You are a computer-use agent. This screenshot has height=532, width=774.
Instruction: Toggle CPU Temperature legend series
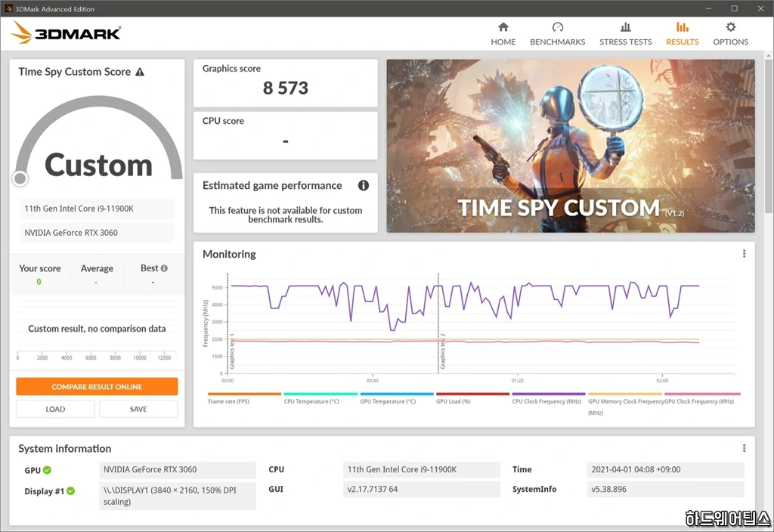pos(311,402)
